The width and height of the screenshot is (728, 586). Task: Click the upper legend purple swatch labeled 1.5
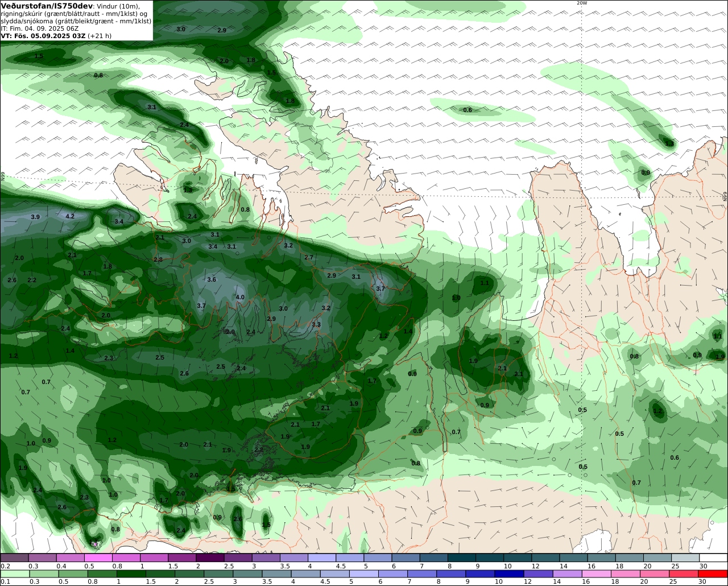point(182,558)
